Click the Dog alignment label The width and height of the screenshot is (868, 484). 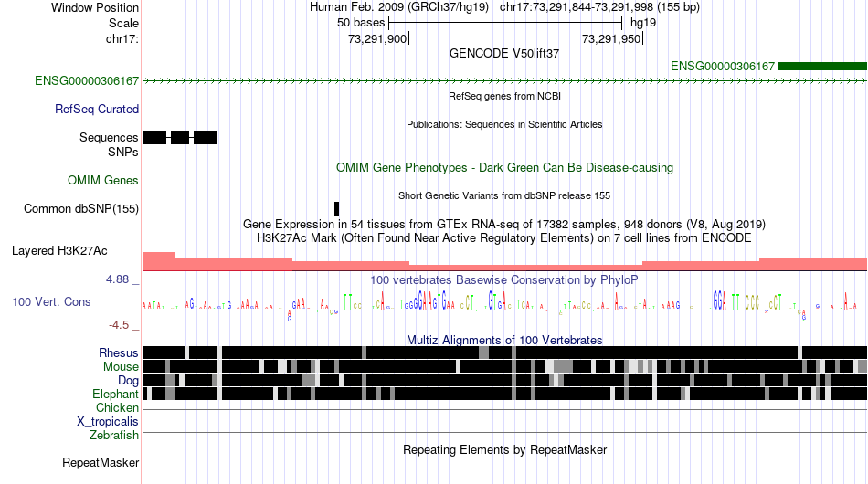pyautogui.click(x=128, y=380)
